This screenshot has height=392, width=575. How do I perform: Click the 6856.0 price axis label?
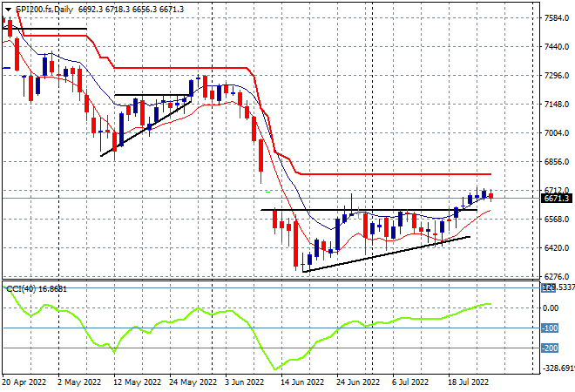coord(557,162)
